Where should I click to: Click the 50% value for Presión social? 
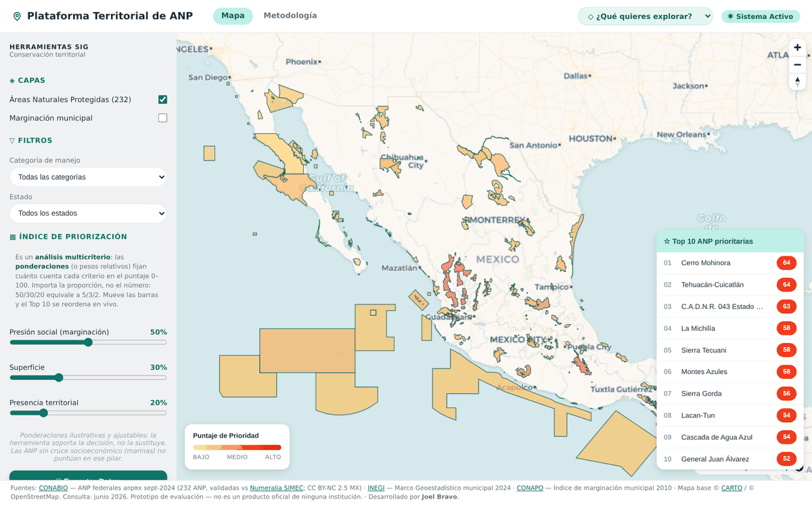[x=158, y=332]
